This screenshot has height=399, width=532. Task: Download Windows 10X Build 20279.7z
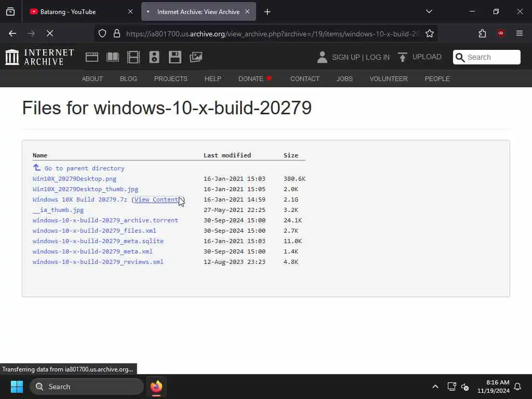click(79, 199)
